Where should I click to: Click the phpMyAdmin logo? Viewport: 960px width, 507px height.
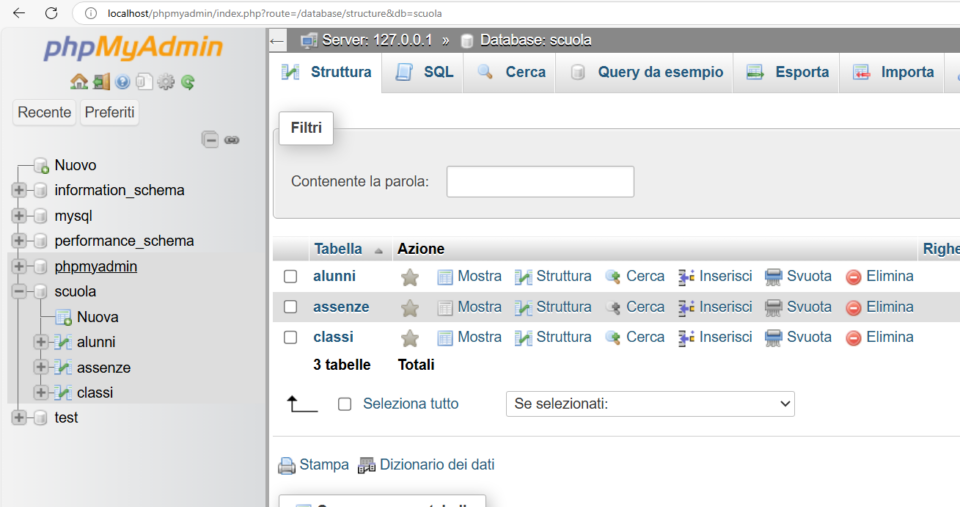[133, 48]
